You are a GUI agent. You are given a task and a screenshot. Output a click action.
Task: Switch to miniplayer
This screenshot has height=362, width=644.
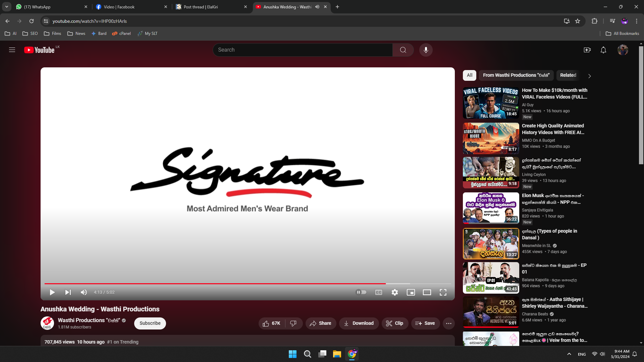click(x=411, y=292)
